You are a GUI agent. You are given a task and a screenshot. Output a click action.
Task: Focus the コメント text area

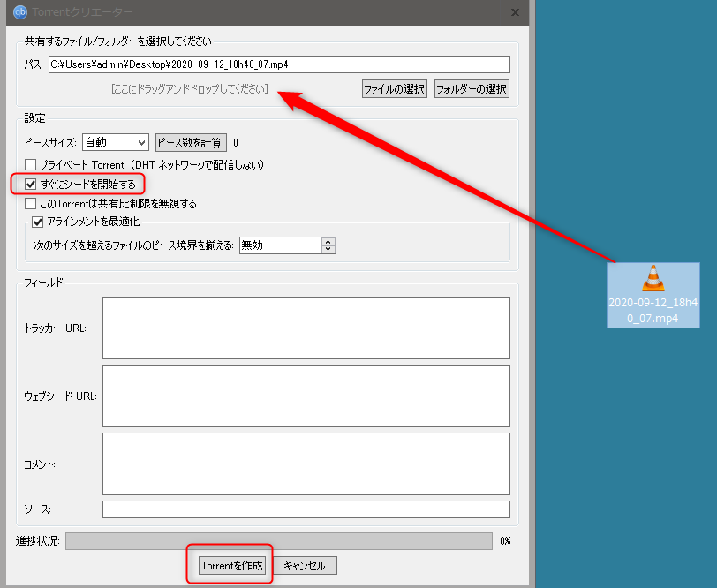pos(306,464)
